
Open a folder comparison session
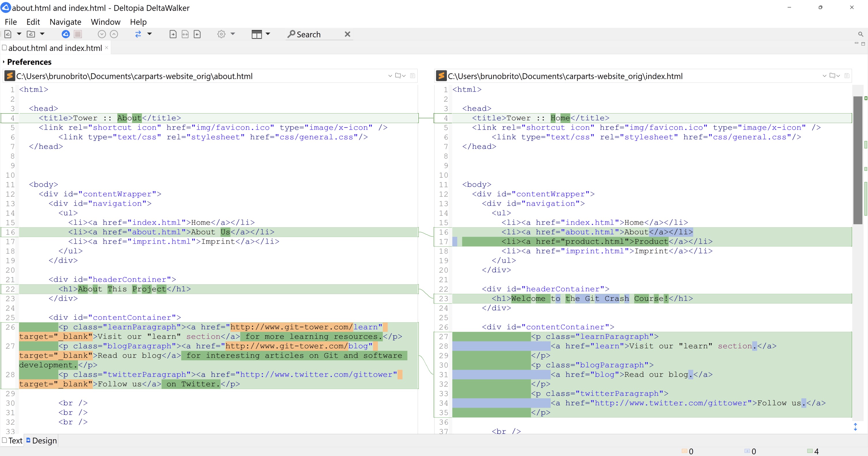[31, 34]
